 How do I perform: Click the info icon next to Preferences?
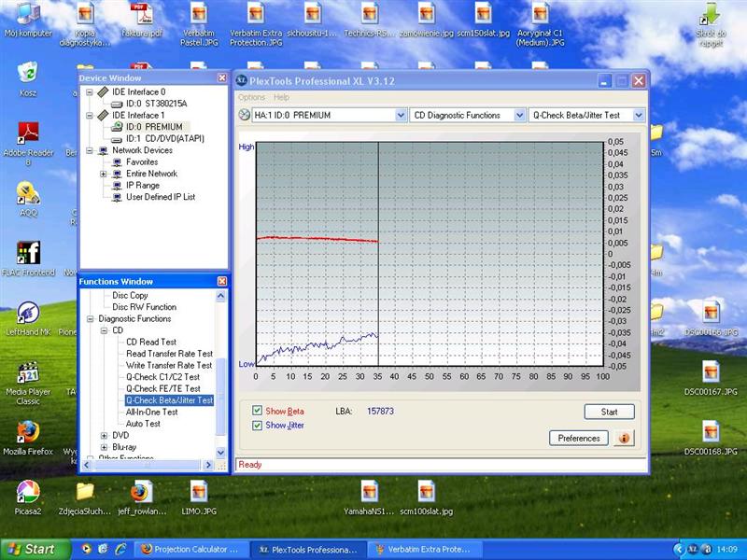pyautogui.click(x=624, y=438)
